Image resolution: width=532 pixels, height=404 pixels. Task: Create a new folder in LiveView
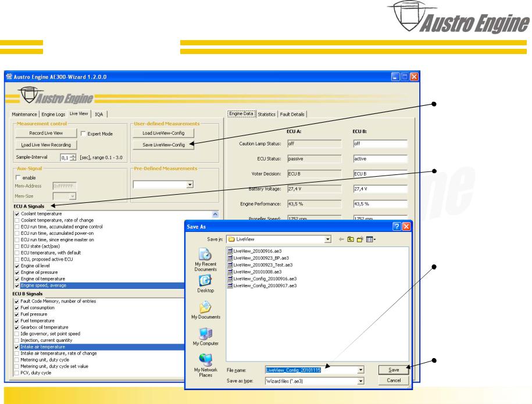[x=360, y=239]
